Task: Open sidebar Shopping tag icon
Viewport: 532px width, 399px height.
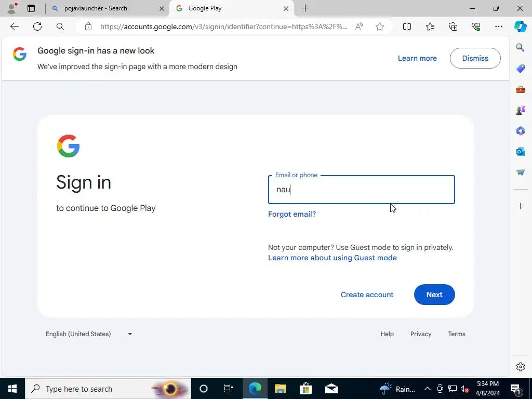Action: [x=520, y=69]
